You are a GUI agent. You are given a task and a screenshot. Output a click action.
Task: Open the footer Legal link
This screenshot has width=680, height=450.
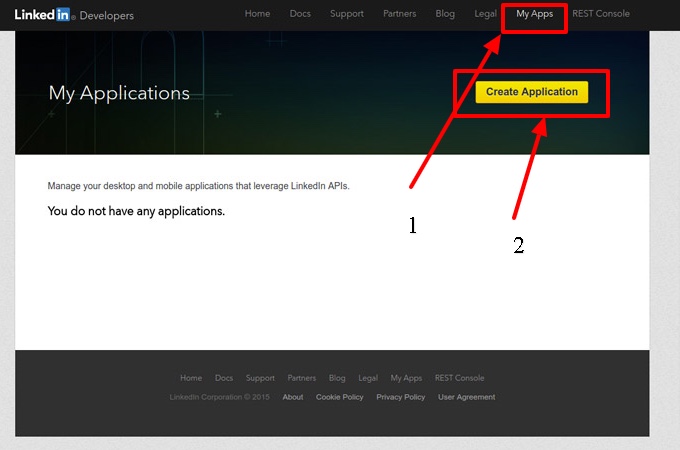pyautogui.click(x=368, y=378)
